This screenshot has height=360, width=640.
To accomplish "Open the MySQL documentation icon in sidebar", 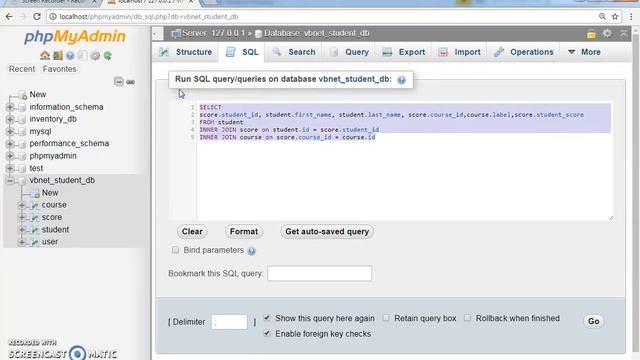I will click(82, 56).
